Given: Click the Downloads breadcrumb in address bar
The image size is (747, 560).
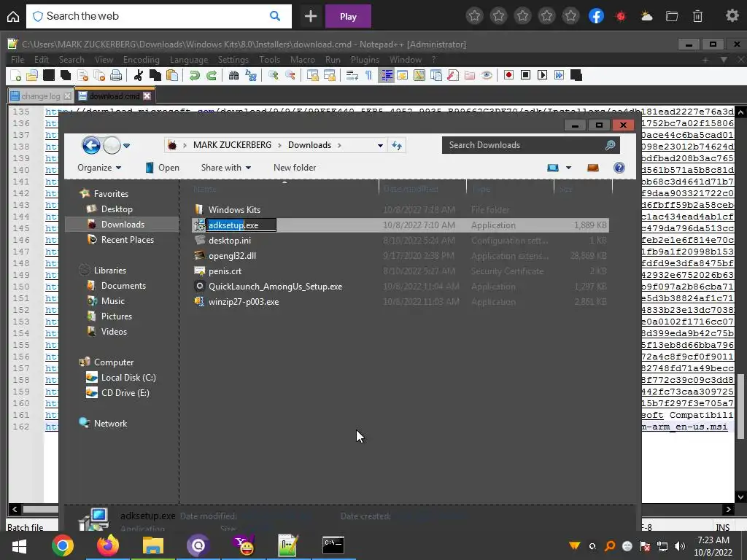Looking at the screenshot, I should [309, 145].
